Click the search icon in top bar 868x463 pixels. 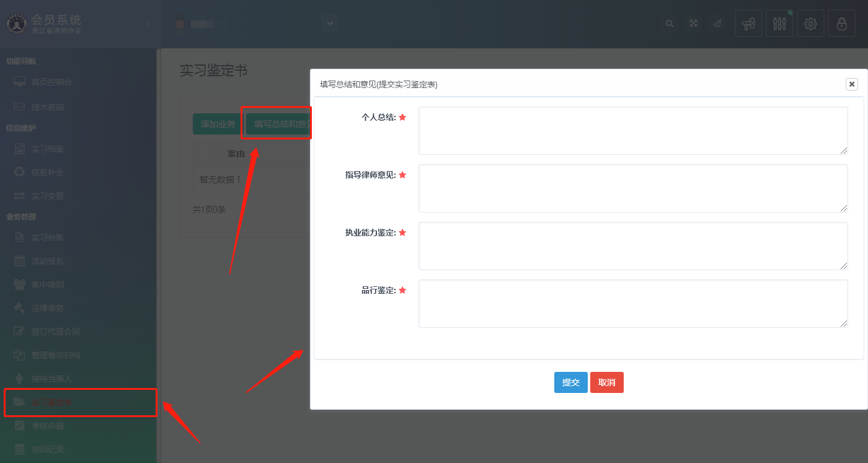point(670,24)
